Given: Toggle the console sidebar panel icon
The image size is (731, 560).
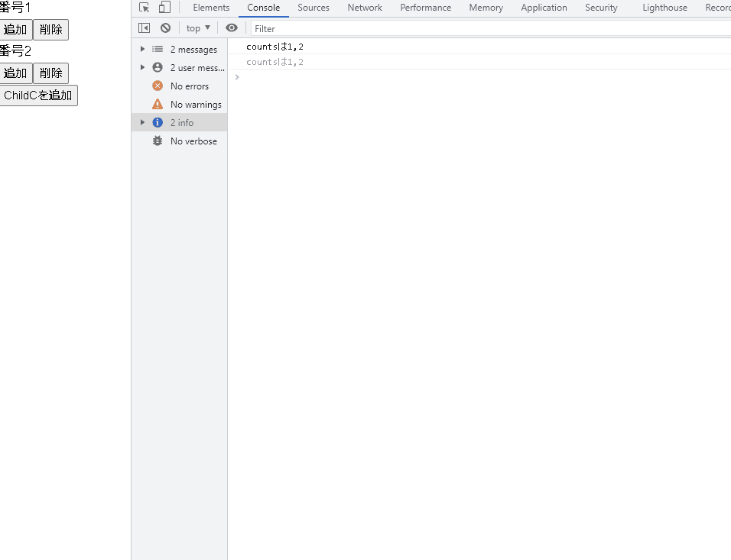Looking at the screenshot, I should tap(144, 28).
